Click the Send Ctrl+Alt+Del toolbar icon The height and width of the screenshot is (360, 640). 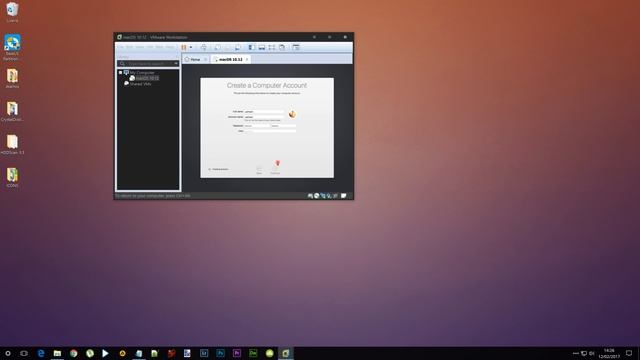pyautogui.click(x=204, y=47)
